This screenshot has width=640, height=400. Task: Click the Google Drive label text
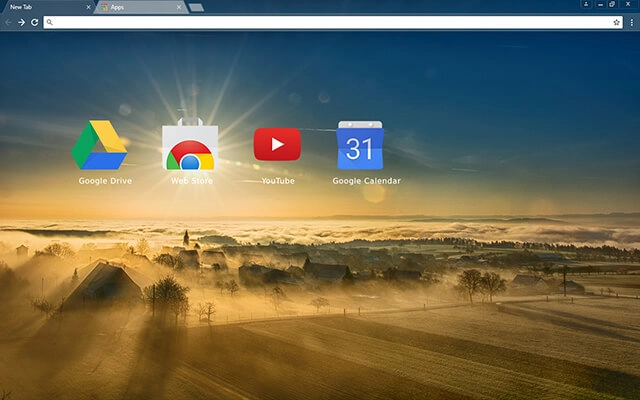tap(105, 181)
